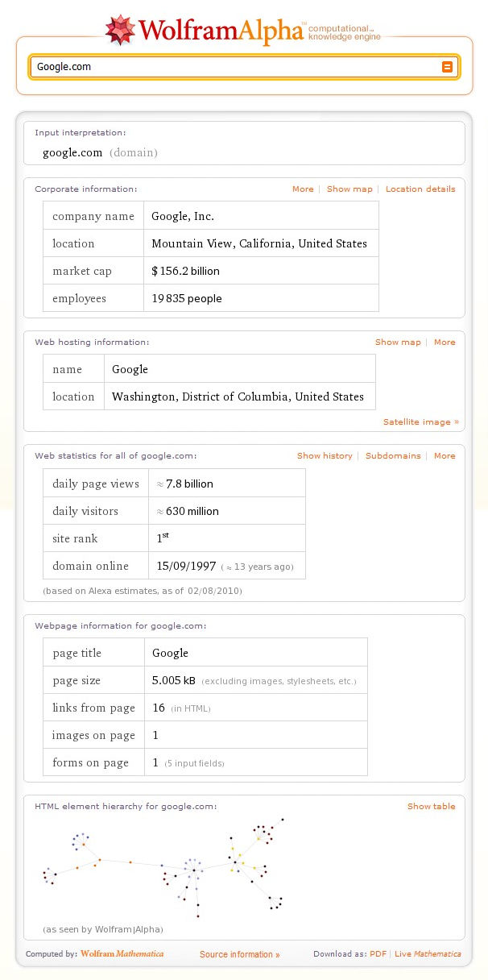Viewport: 488px width, 980px height.
Task: Open the Subdomains link
Action: point(393,456)
